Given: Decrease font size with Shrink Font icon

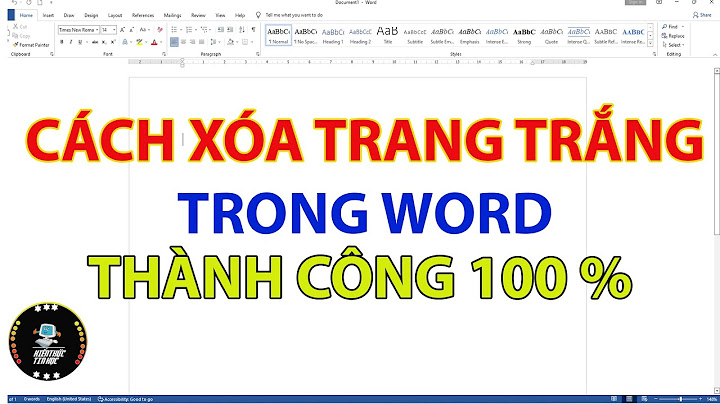Looking at the screenshot, I should [x=131, y=30].
